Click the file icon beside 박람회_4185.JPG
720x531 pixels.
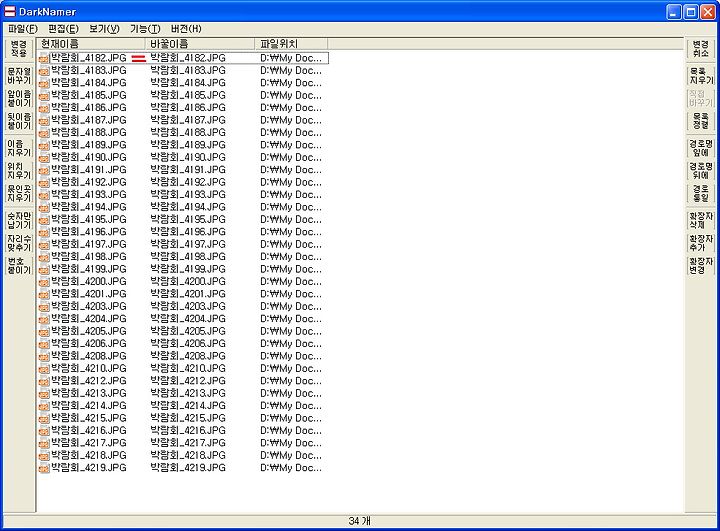pos(44,96)
